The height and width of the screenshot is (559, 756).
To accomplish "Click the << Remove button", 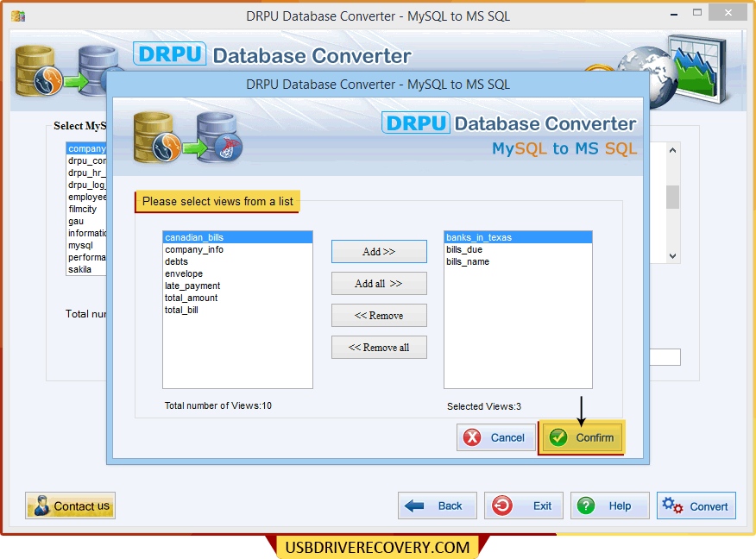I will click(379, 316).
